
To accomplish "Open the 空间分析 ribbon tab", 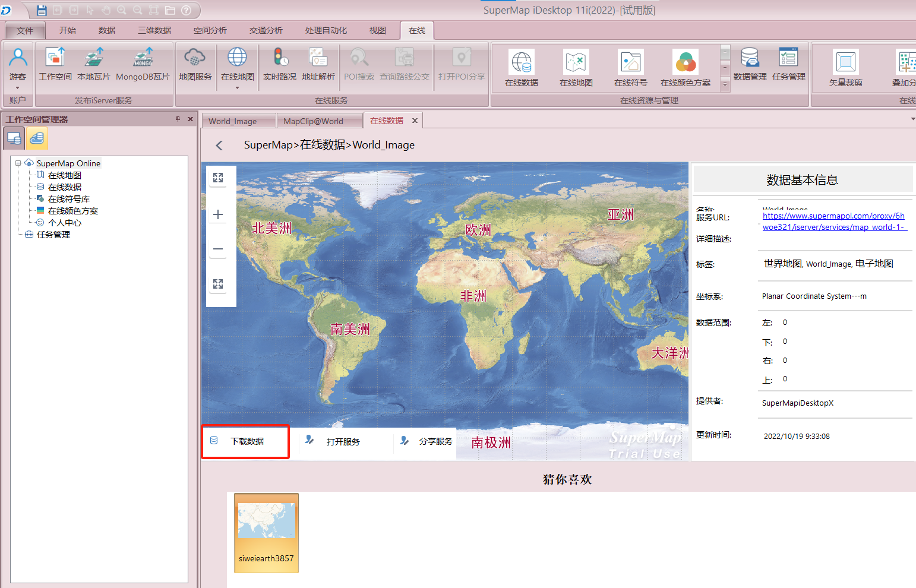I will pyautogui.click(x=210, y=30).
